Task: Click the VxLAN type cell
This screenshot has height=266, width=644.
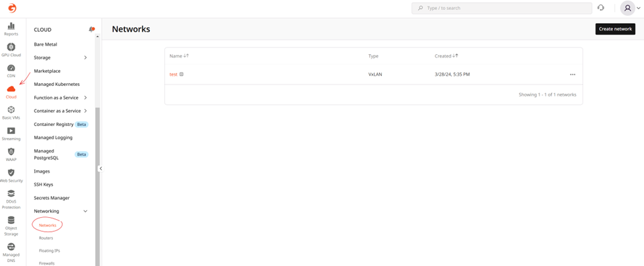Action: [375, 75]
